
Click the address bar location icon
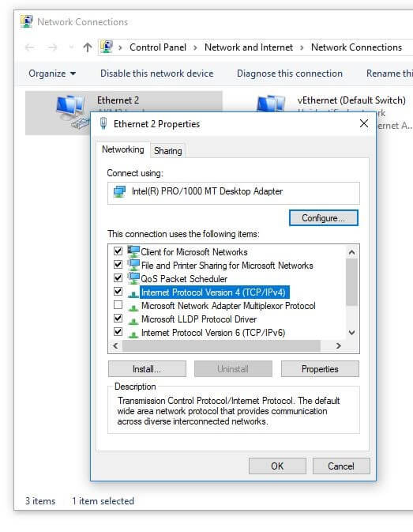tap(107, 47)
